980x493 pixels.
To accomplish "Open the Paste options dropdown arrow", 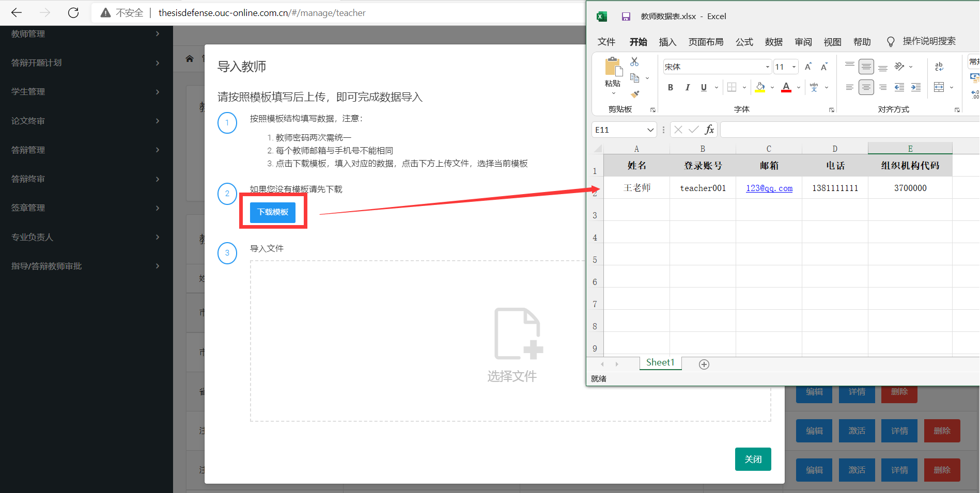I will [x=613, y=93].
